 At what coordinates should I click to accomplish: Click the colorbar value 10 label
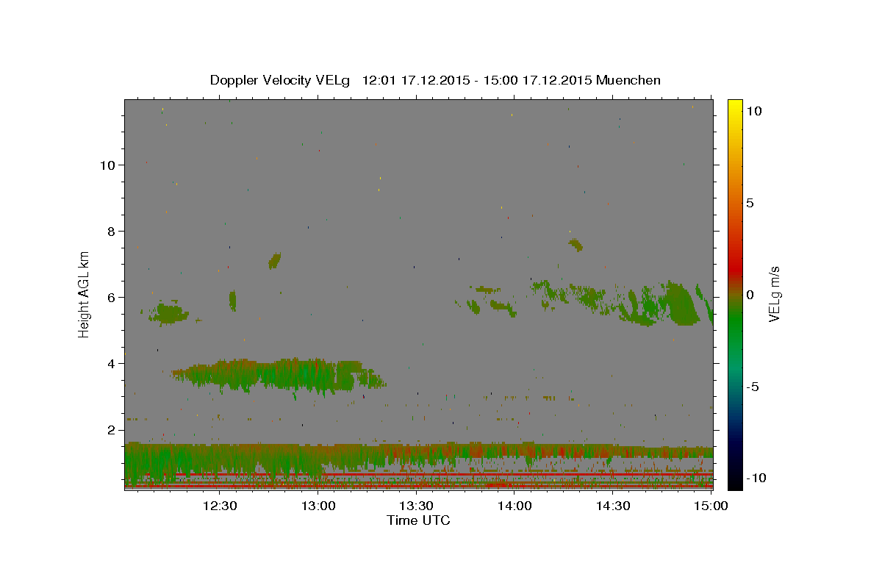753,110
